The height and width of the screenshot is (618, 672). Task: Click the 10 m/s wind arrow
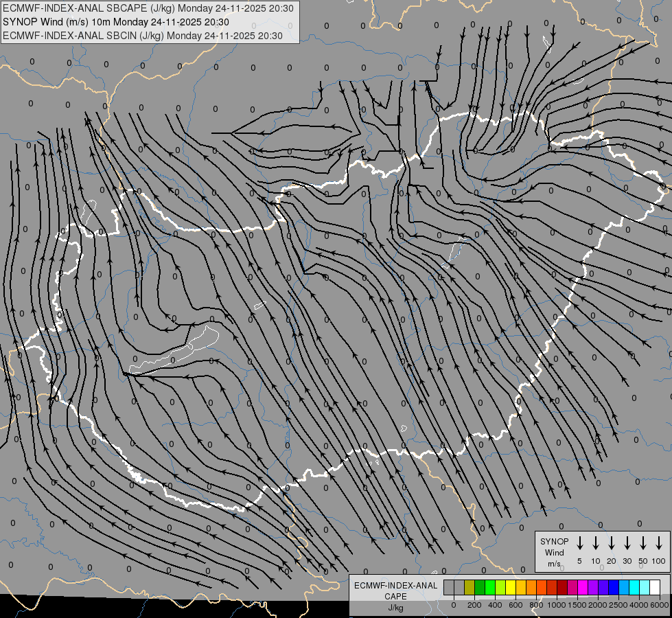tap(596, 543)
